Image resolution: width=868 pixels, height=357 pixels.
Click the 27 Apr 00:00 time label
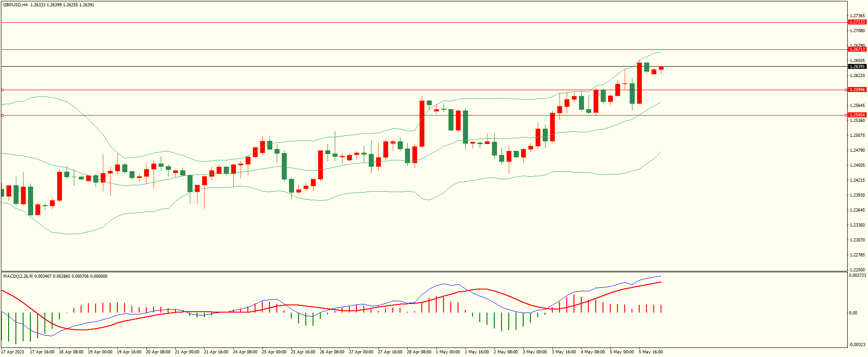361,352
